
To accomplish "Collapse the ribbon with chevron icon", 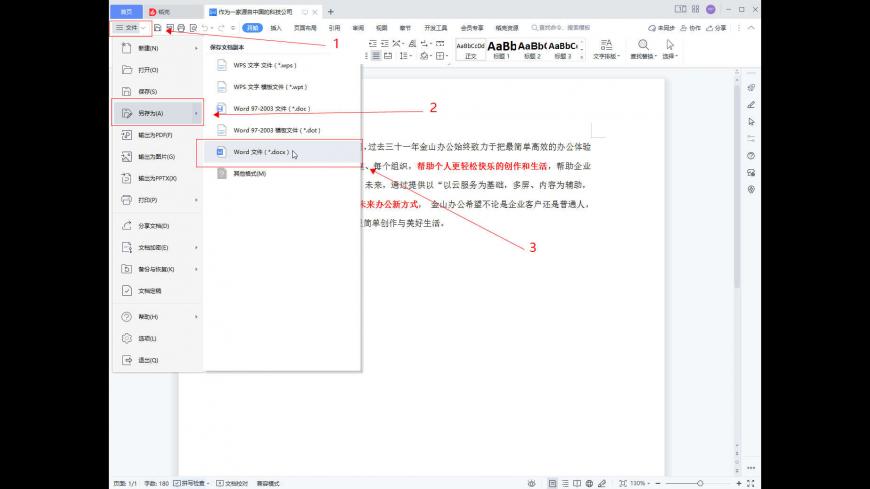I will 751,28.
